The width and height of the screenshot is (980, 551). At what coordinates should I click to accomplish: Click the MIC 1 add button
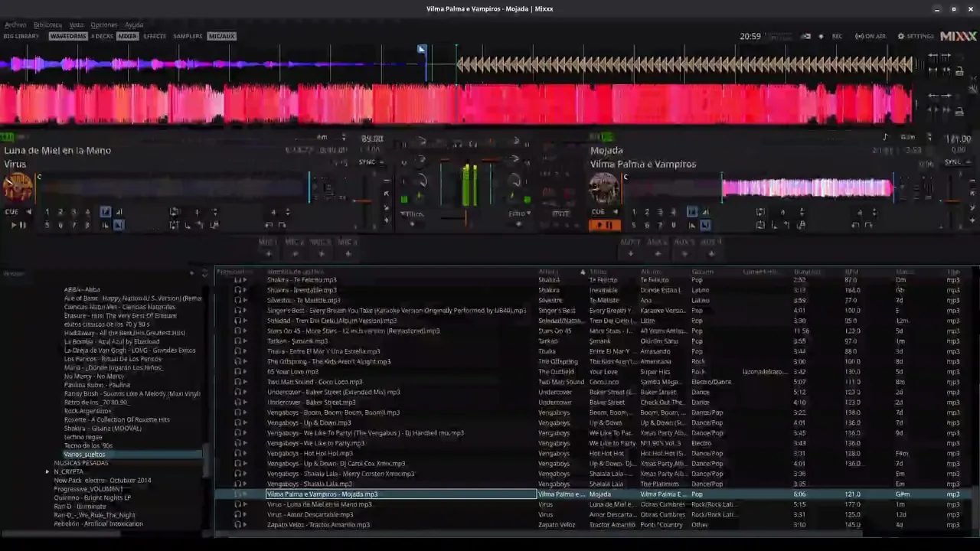pyautogui.click(x=268, y=253)
